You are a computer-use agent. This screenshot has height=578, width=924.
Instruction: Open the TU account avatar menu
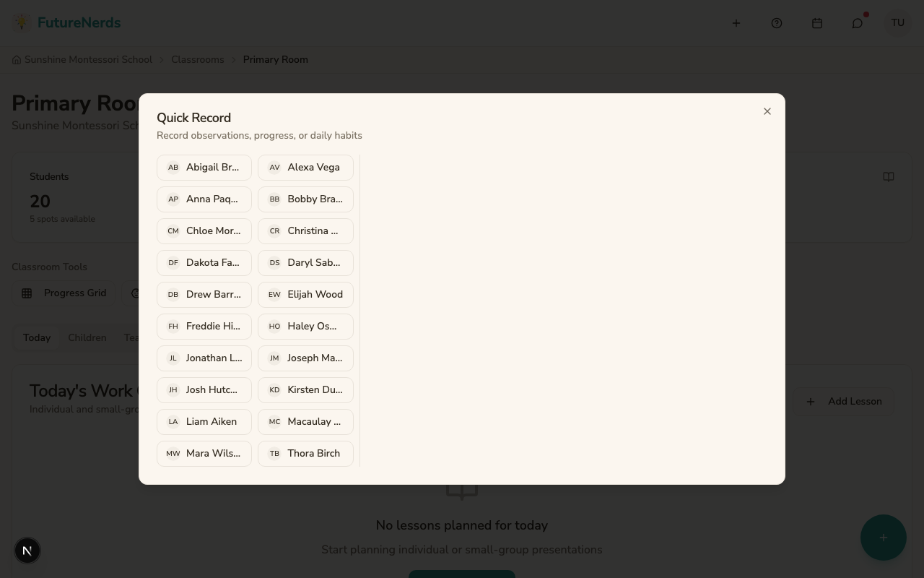pos(897,22)
